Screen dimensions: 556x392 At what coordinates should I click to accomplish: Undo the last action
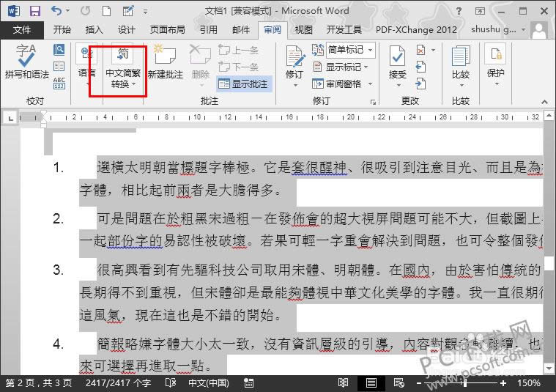point(56,11)
